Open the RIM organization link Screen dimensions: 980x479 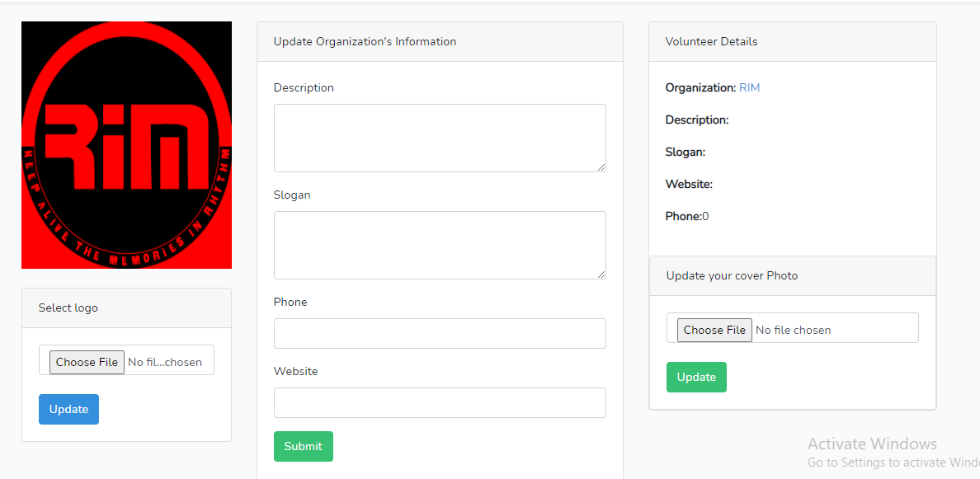click(749, 87)
